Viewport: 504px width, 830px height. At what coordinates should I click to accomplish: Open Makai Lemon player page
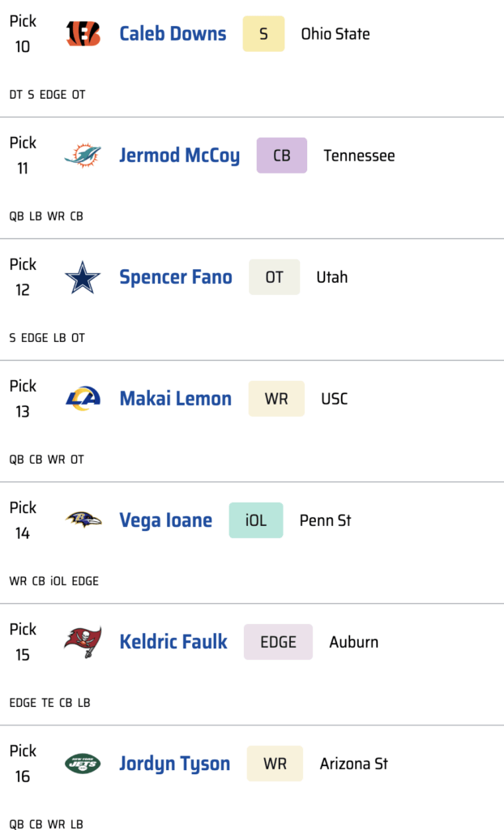[x=175, y=399]
